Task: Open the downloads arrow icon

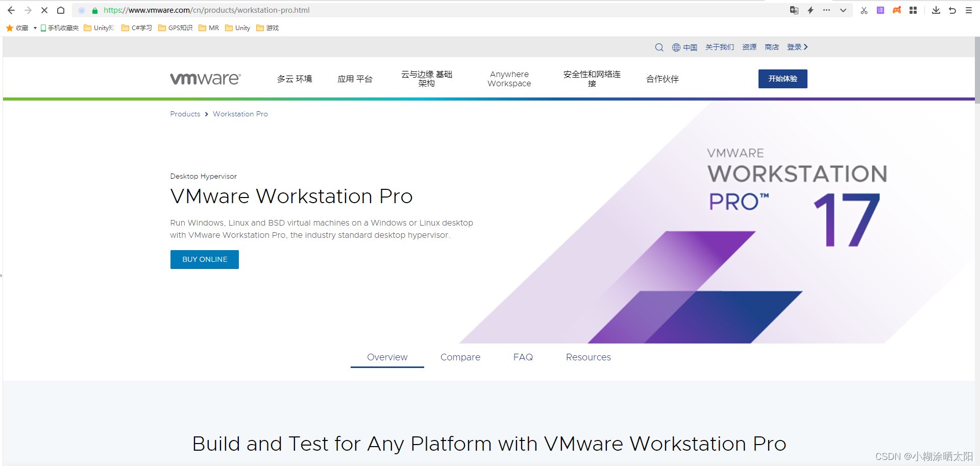Action: (x=936, y=10)
